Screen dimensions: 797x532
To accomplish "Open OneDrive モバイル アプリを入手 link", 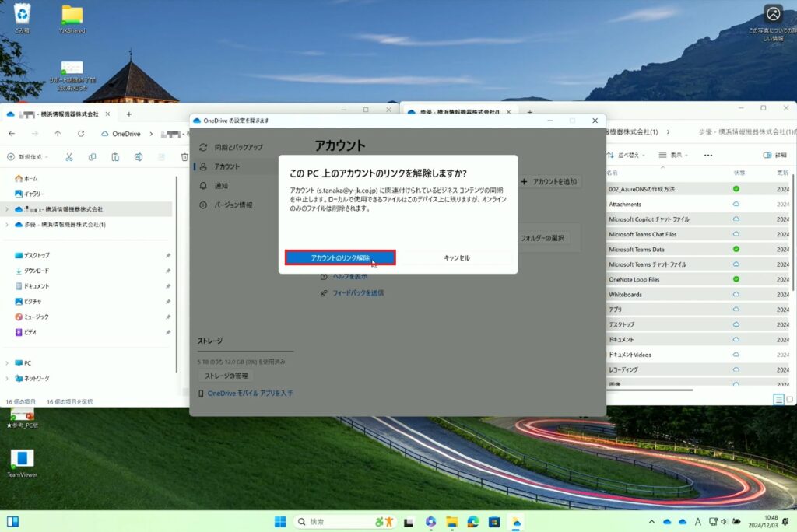I will tap(250, 394).
